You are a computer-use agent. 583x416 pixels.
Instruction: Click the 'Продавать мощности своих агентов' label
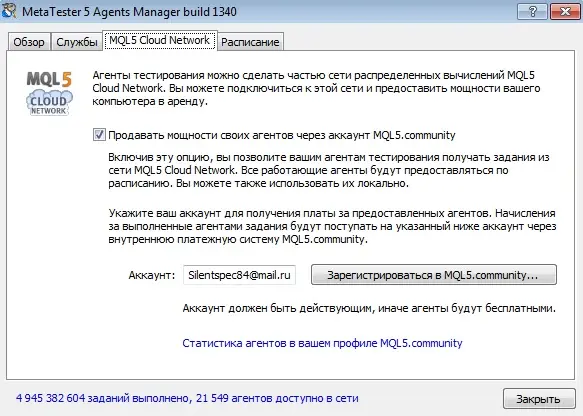pyautogui.click(x=281, y=135)
